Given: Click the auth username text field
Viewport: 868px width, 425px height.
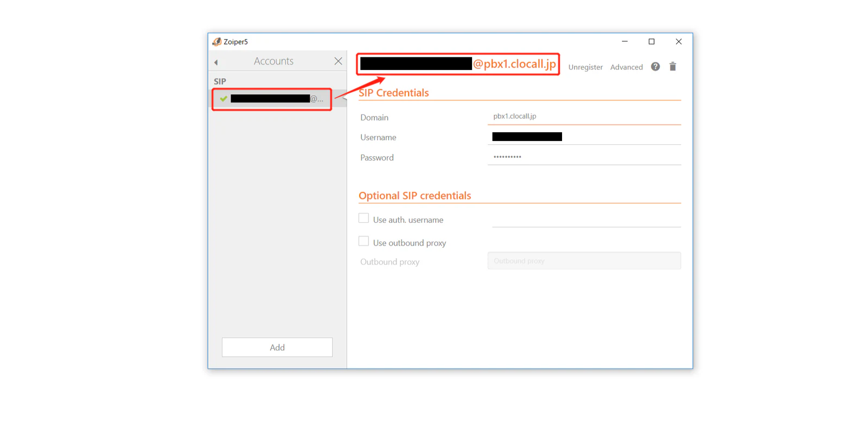Looking at the screenshot, I should (586, 219).
